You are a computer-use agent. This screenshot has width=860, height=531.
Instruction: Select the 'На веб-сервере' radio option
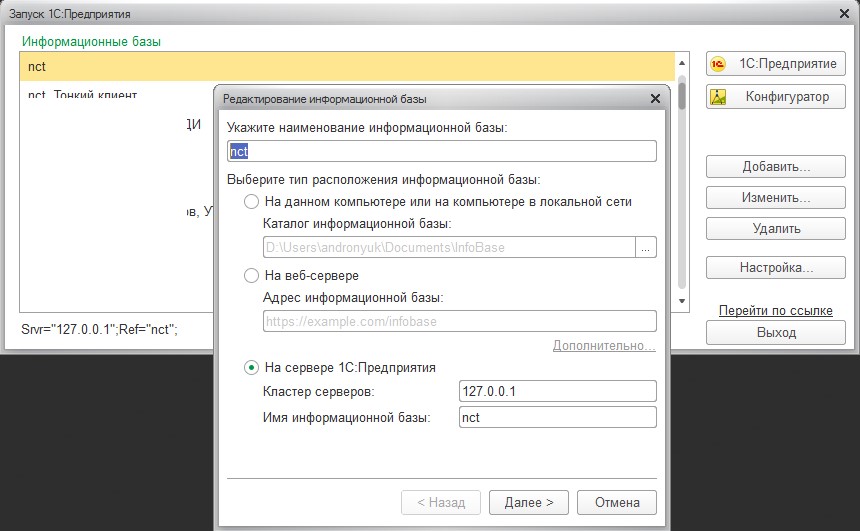point(251,275)
